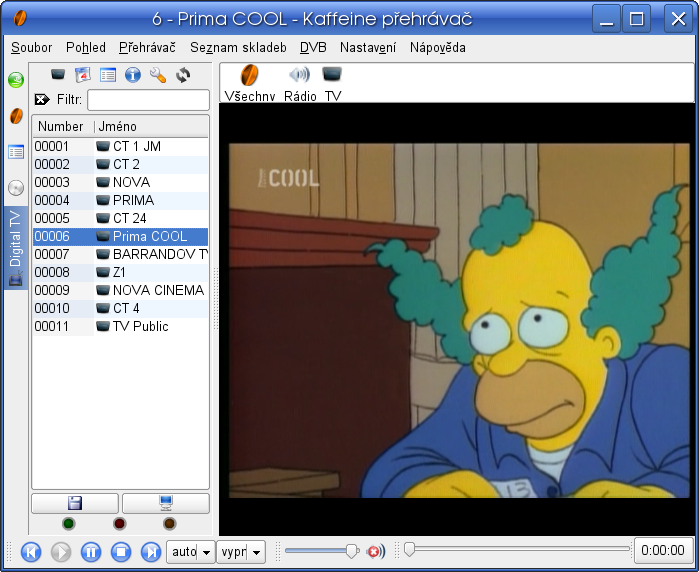Clear the filter with the arrow icon

(42, 99)
